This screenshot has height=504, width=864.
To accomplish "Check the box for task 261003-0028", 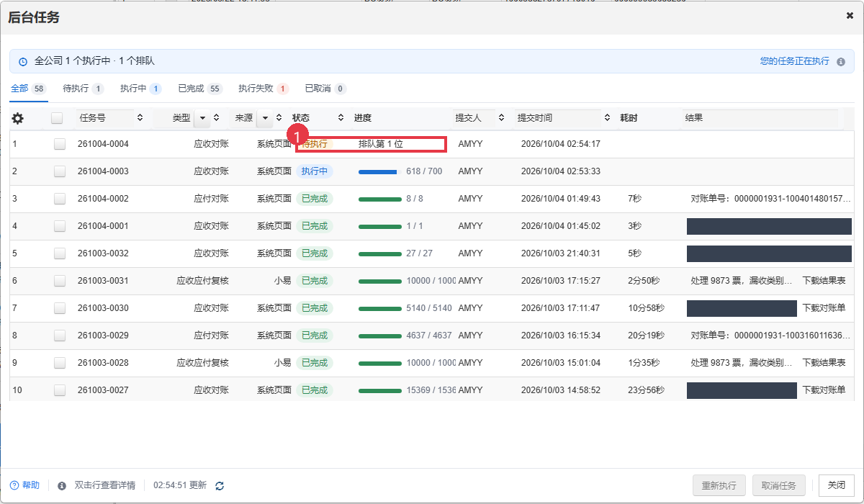I will [59, 363].
